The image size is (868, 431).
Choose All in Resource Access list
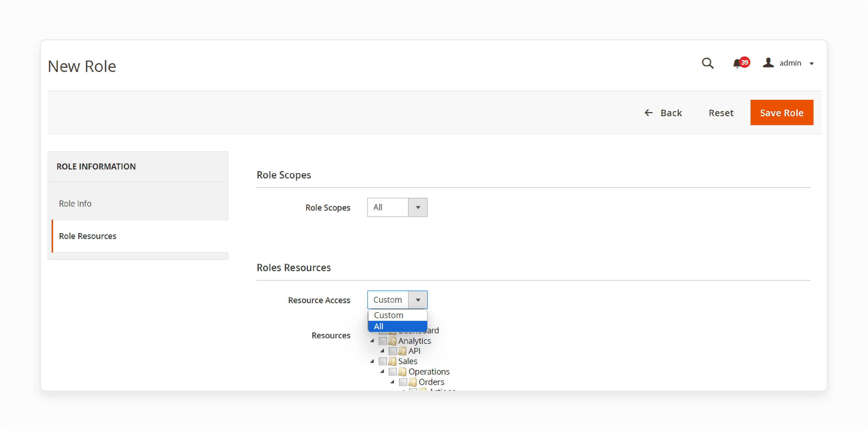398,326
